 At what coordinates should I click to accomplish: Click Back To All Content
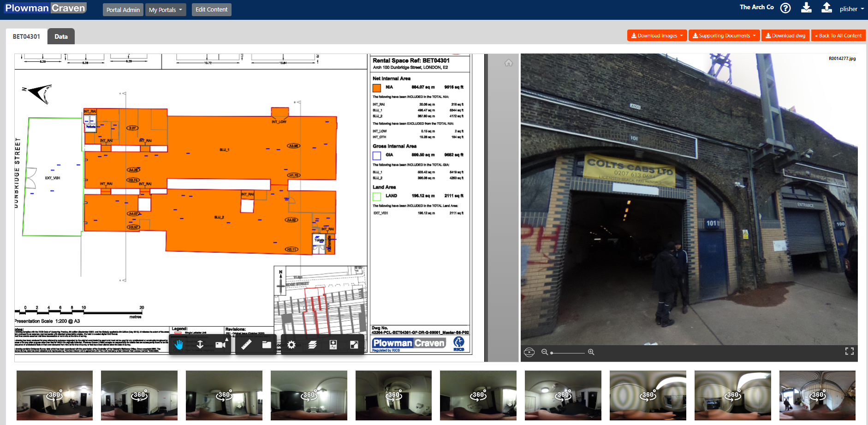tap(838, 36)
